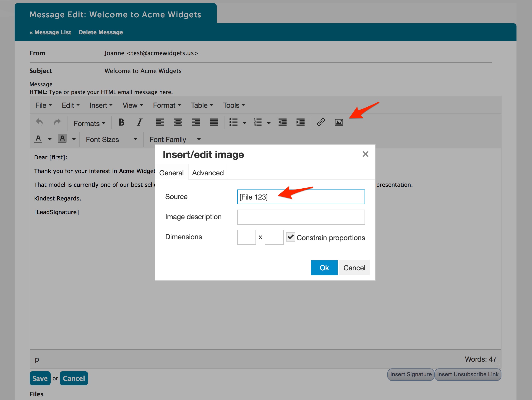This screenshot has height=400, width=532.
Task: Expand the Formats dropdown
Action: coord(89,124)
